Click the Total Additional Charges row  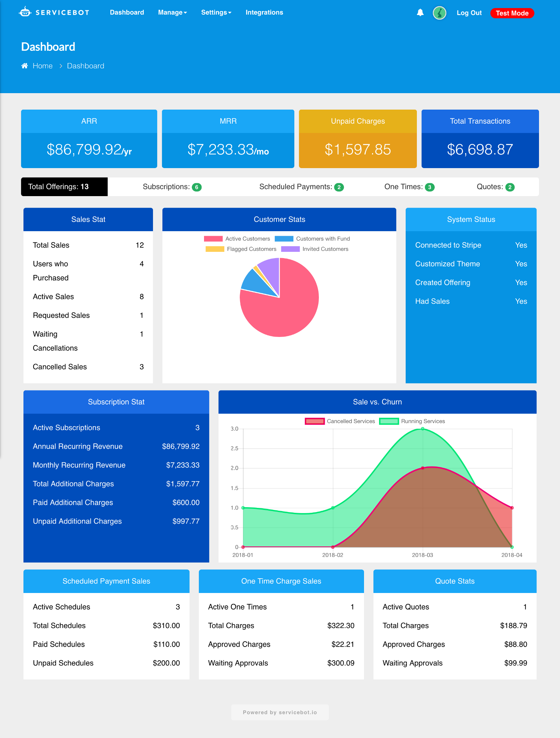[116, 484]
